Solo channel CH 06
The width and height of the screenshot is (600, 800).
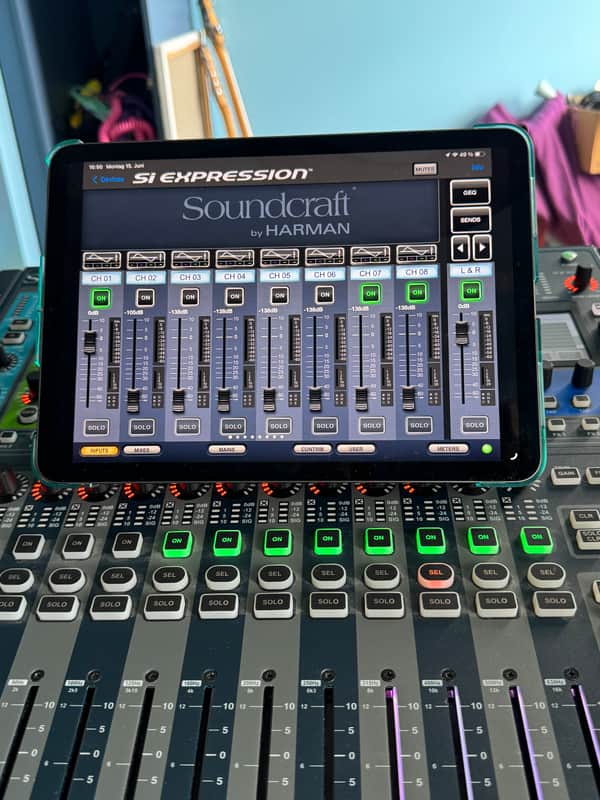325,426
